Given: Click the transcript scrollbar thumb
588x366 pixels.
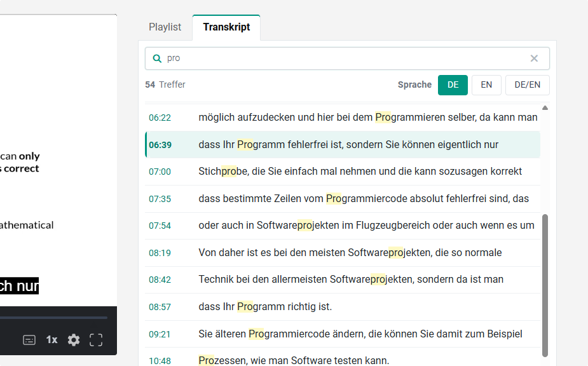Looking at the screenshot, I should coord(545,285).
